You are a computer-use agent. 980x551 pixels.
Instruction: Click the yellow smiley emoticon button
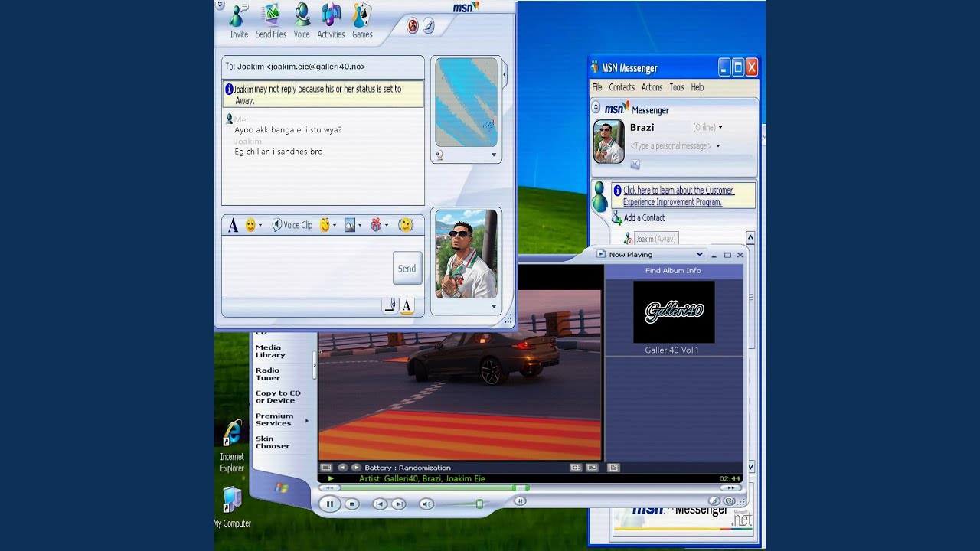point(250,225)
